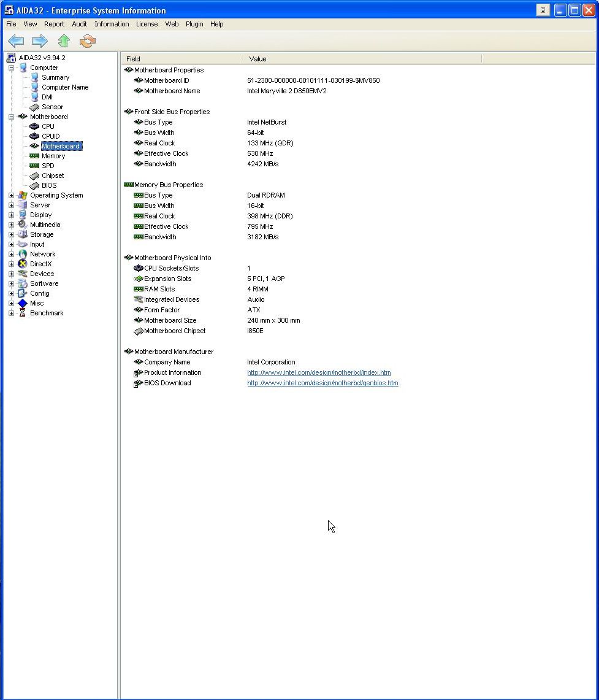Collapse the Computer tree node
The image size is (599, 700).
click(x=11, y=67)
